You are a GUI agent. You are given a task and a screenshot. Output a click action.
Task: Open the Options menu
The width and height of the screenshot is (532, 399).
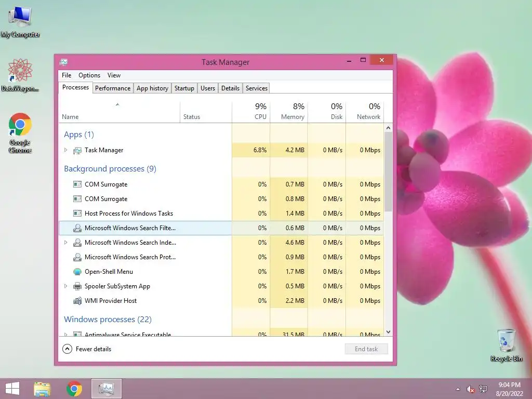click(89, 75)
